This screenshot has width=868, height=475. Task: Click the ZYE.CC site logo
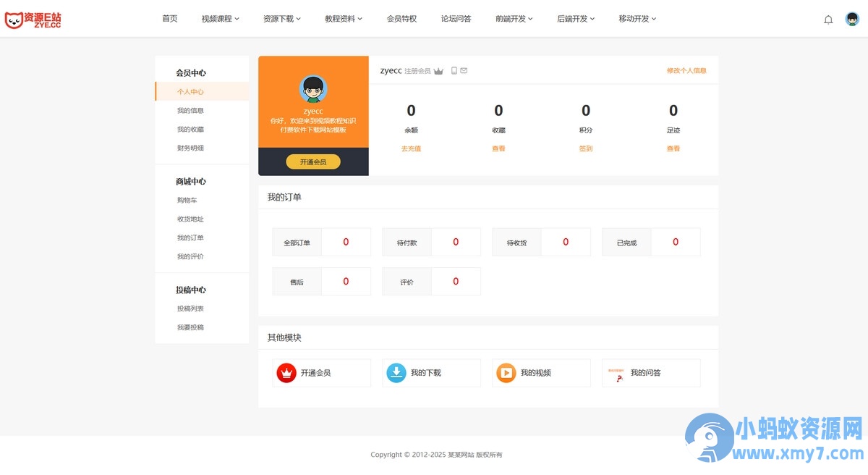33,20
